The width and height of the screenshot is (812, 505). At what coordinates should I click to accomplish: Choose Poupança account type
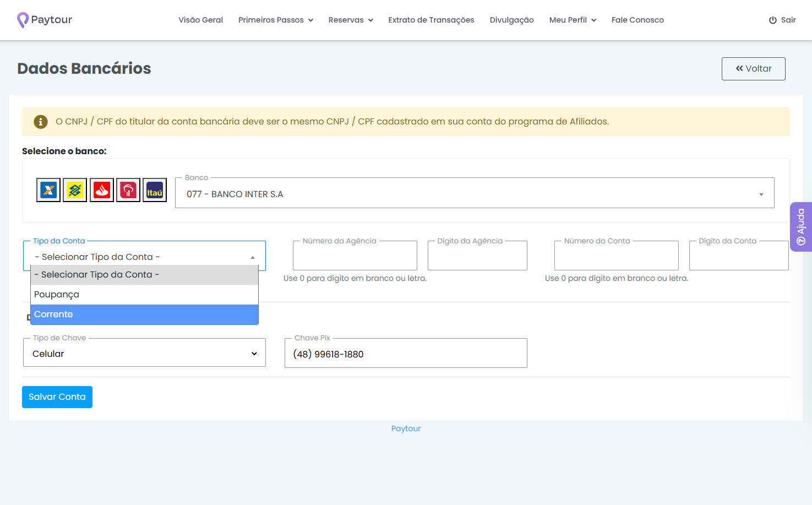coord(144,295)
